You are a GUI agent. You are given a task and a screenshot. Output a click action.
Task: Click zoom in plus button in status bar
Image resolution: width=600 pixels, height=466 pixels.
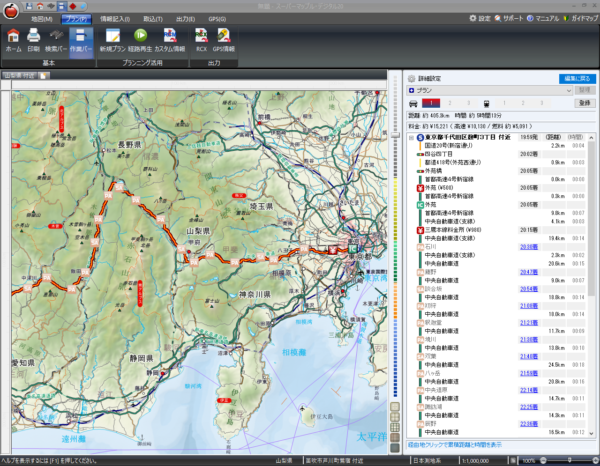[x=595, y=460]
